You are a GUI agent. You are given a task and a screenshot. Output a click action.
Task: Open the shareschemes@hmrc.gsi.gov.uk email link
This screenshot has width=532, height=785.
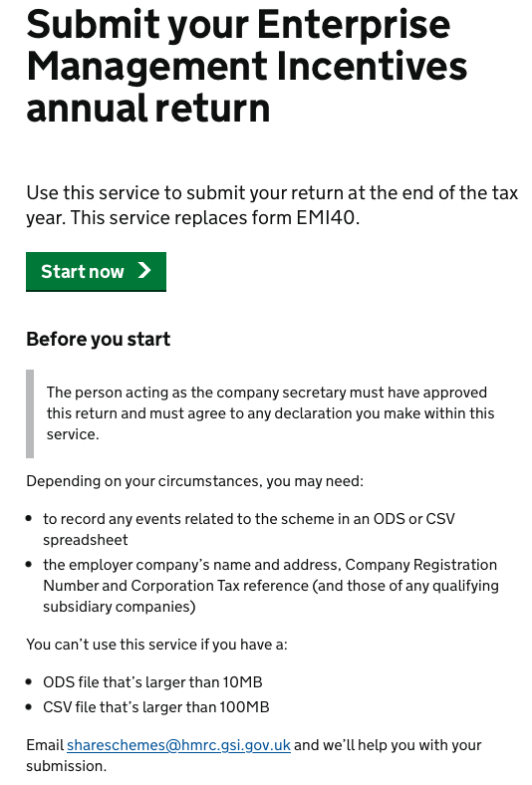point(178,745)
